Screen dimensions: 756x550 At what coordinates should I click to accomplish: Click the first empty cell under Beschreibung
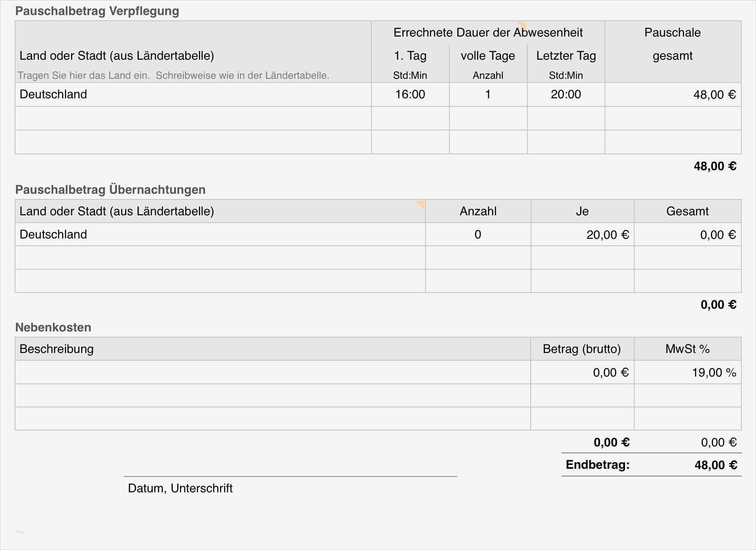272,372
